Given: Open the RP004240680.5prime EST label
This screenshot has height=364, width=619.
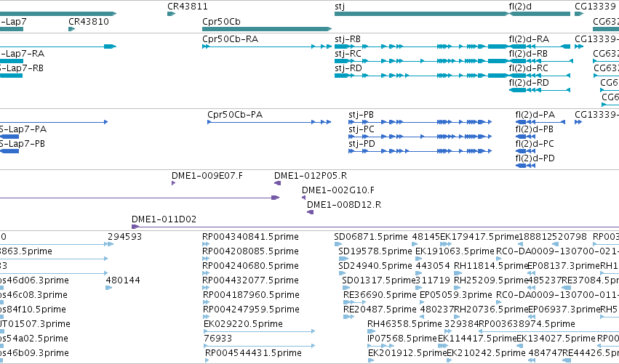Looking at the screenshot, I should (250, 266).
